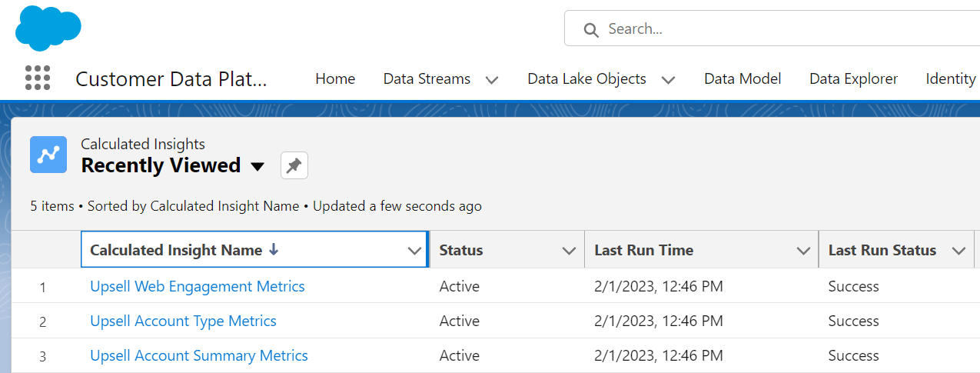The image size is (980, 373).
Task: Open the App Launcher grid icon
Action: 38,78
